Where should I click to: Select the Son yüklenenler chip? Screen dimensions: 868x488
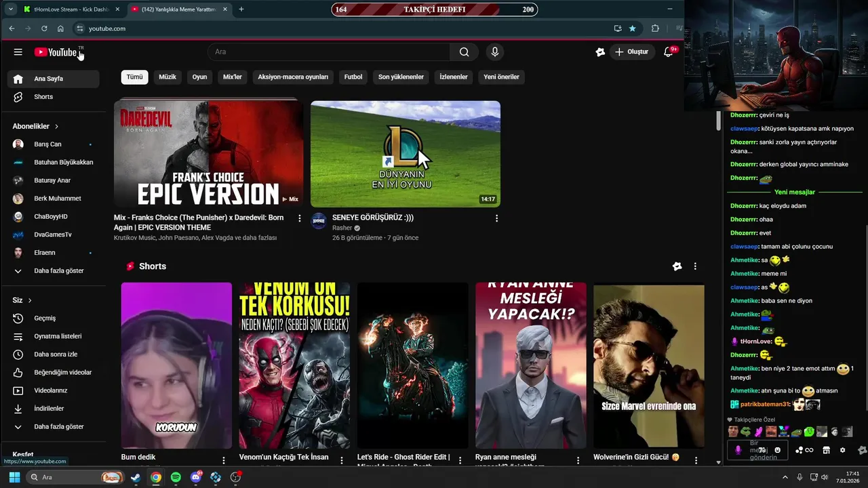point(401,77)
